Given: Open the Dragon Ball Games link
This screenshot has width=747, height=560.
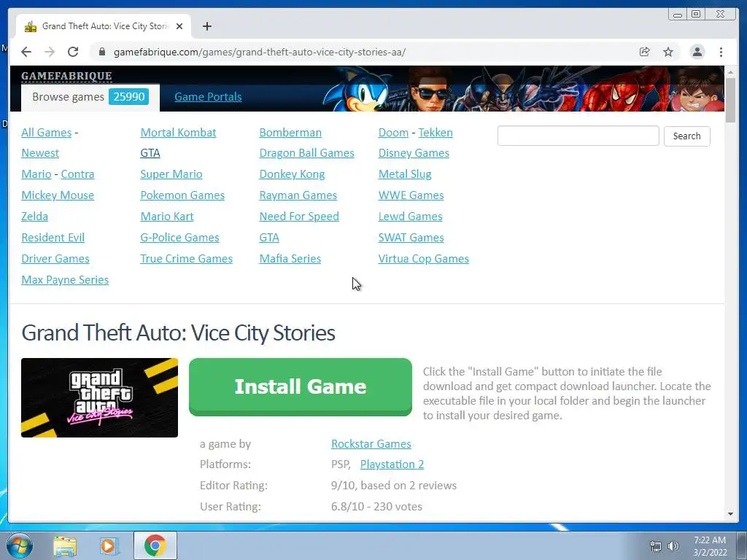Looking at the screenshot, I should [x=307, y=153].
